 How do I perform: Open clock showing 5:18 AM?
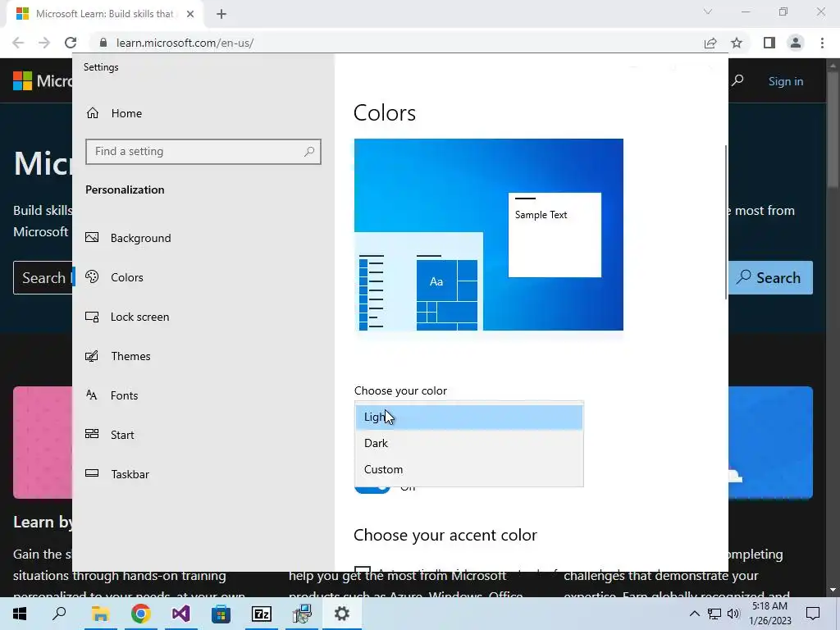(769, 614)
